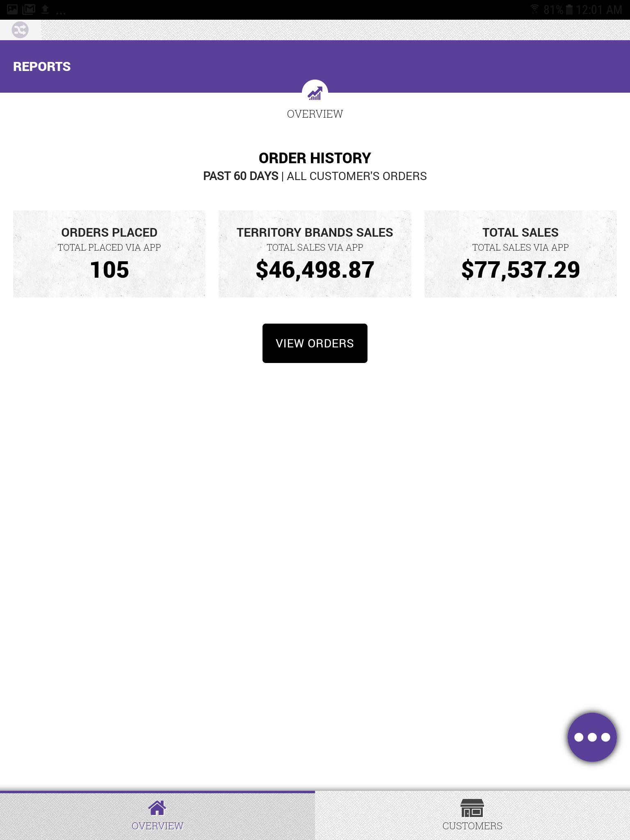The height and width of the screenshot is (840, 630).
Task: Click the REPORTS header title
Action: [42, 66]
